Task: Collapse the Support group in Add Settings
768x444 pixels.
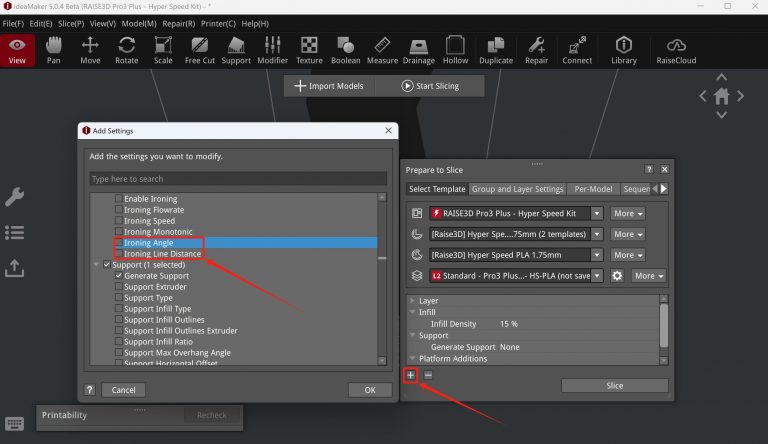Action: point(96,265)
